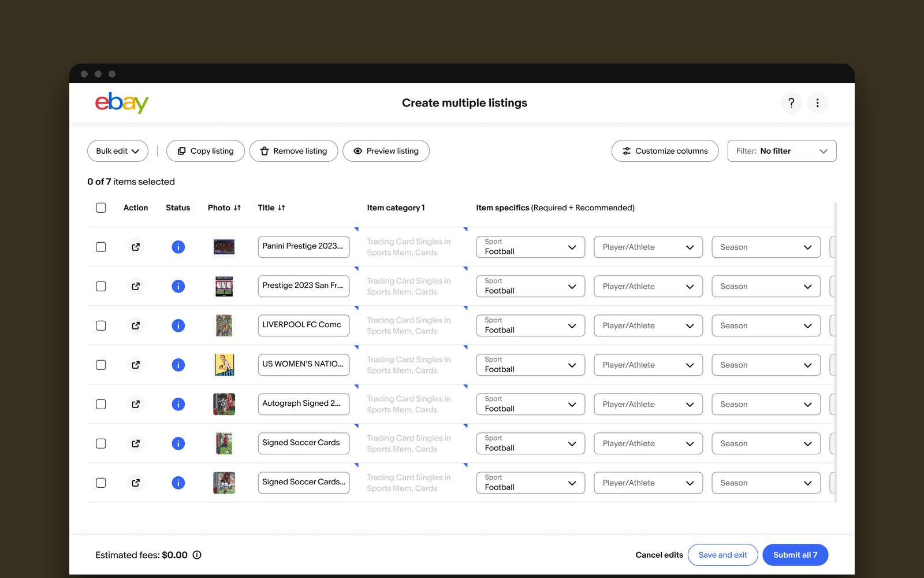This screenshot has width=924, height=578.
Task: Open listing action icon for Panini Prestige 2023
Action: (136, 247)
